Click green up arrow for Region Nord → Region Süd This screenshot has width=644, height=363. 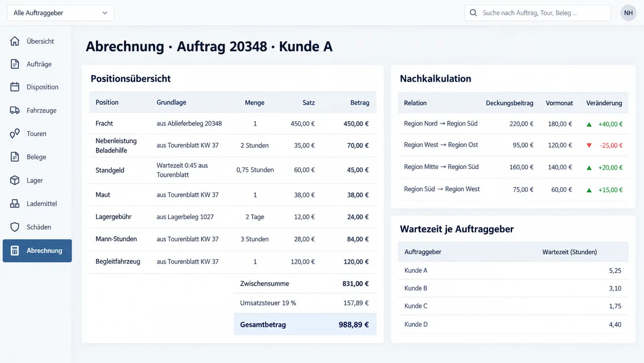589,124
